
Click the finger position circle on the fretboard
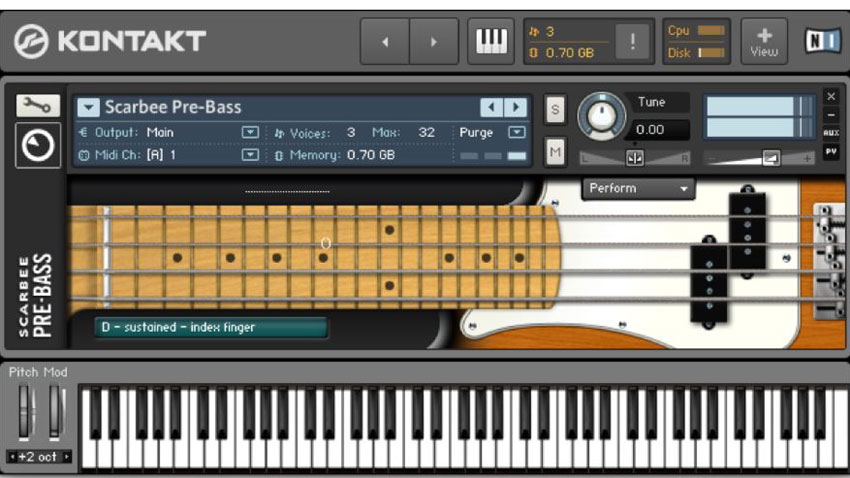pyautogui.click(x=325, y=243)
